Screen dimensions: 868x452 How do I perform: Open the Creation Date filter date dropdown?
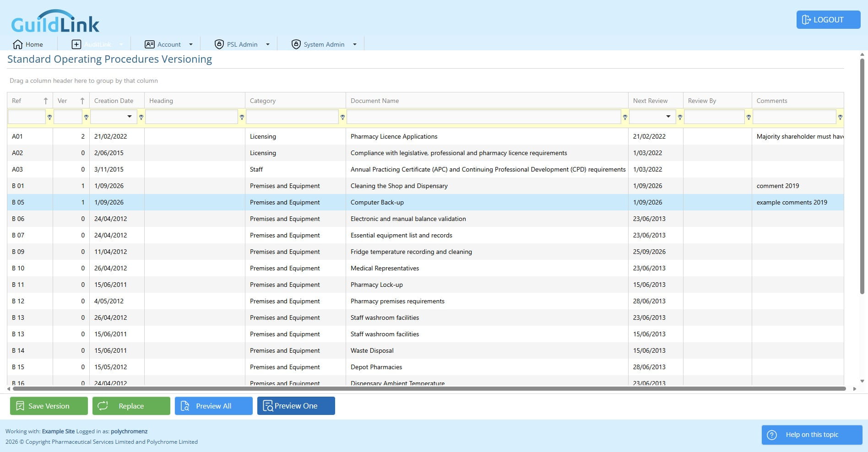(130, 117)
